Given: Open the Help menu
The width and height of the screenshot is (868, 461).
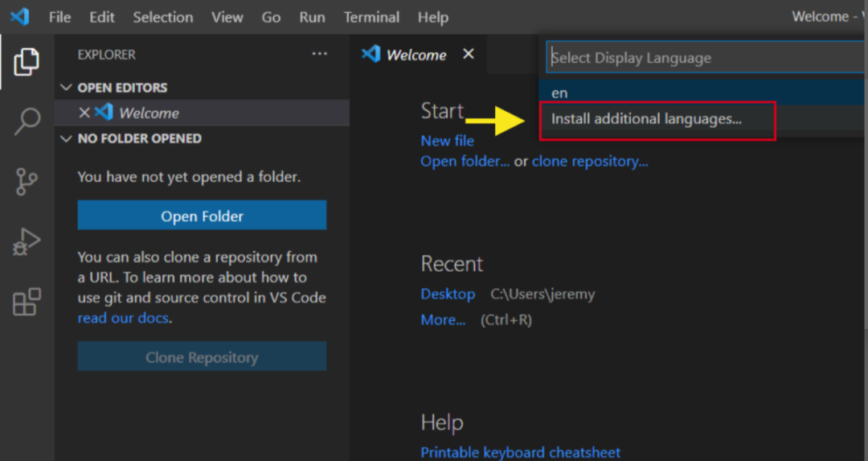Looking at the screenshot, I should point(433,17).
